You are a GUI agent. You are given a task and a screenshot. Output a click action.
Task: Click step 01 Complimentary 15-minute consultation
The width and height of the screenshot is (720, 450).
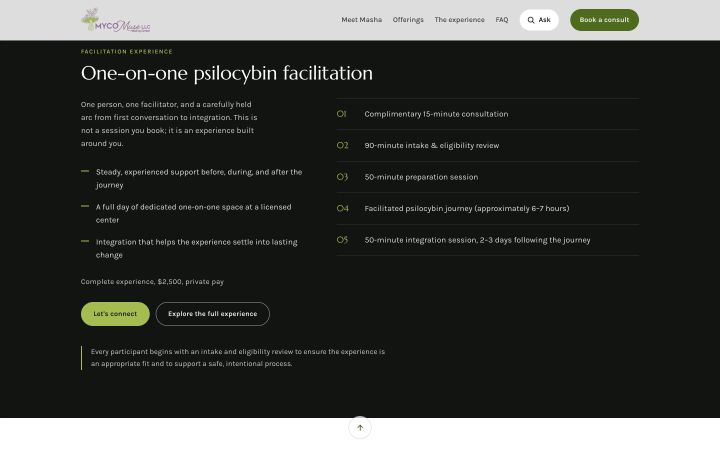tap(488, 114)
